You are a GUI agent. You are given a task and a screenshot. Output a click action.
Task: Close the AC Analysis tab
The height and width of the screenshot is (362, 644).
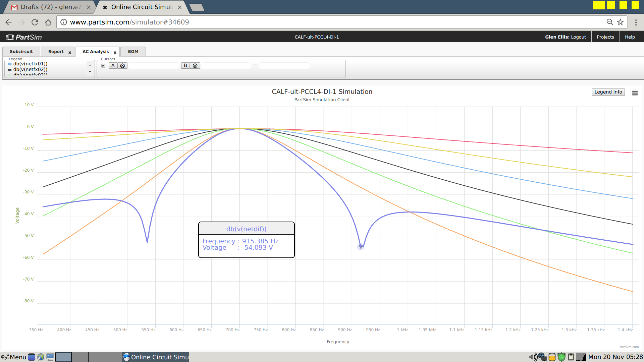tap(115, 52)
